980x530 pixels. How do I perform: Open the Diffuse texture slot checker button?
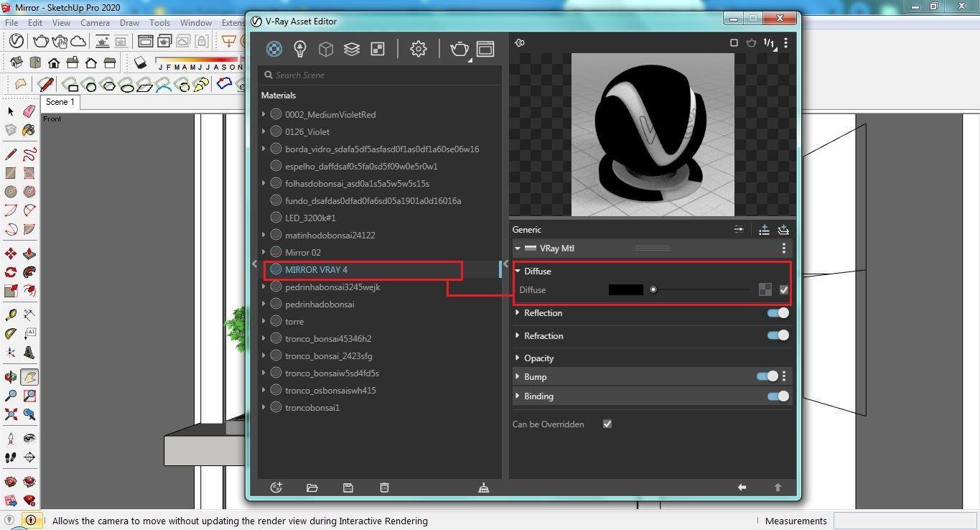[x=765, y=290]
